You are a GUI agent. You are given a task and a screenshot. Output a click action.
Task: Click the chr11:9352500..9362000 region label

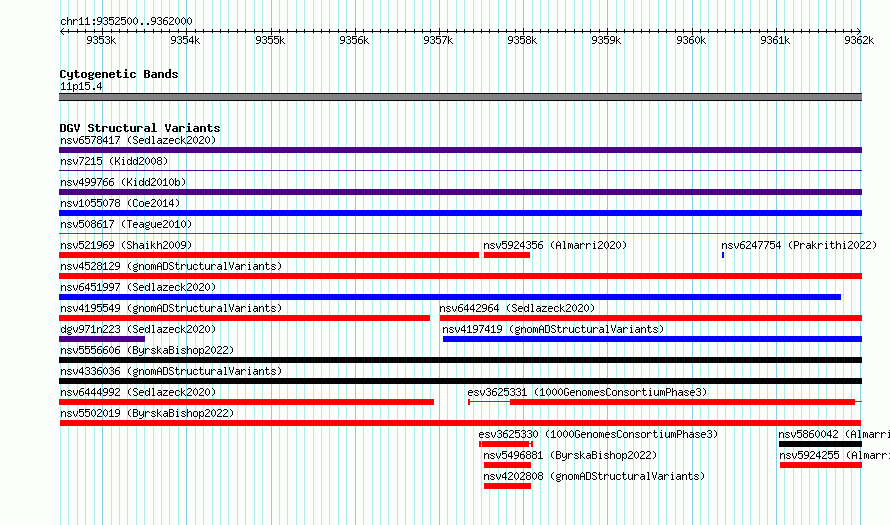126,21
